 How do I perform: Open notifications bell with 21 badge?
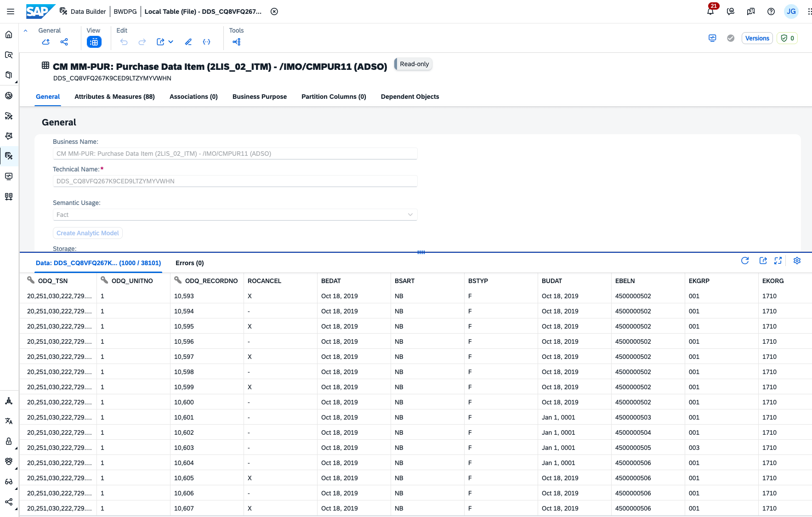pyautogui.click(x=710, y=11)
